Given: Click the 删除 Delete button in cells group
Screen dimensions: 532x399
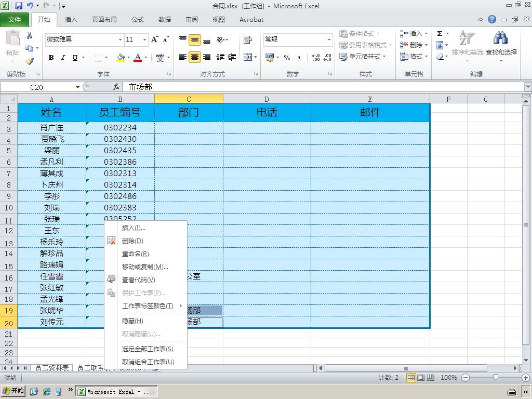Looking at the screenshot, I should [x=413, y=45].
